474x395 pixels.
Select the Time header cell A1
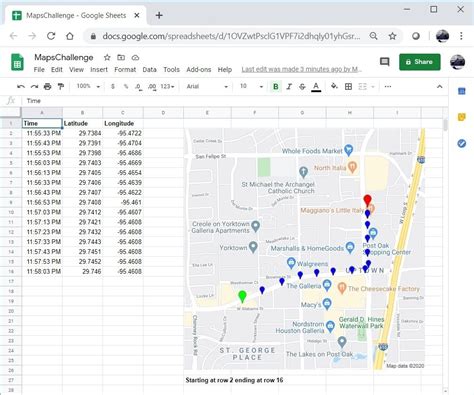[x=42, y=123]
